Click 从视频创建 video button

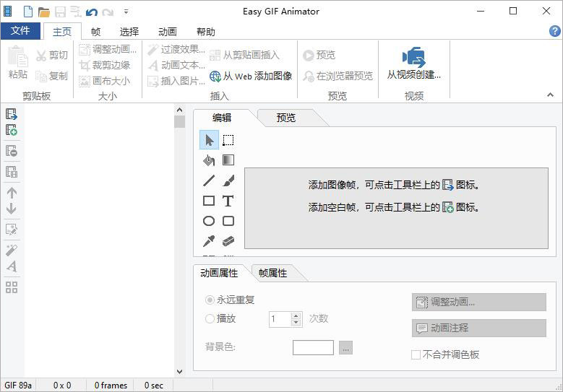coord(413,63)
